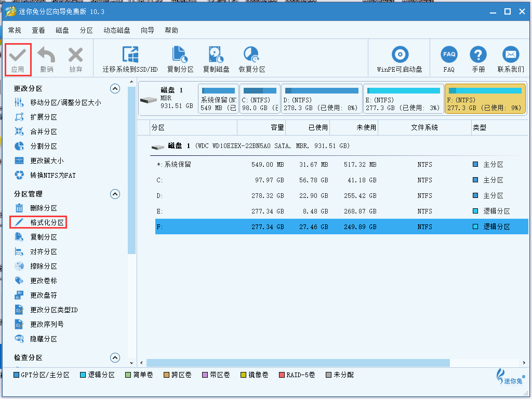Select the 系统保留 partition row
The image size is (532, 399).
coord(342,165)
